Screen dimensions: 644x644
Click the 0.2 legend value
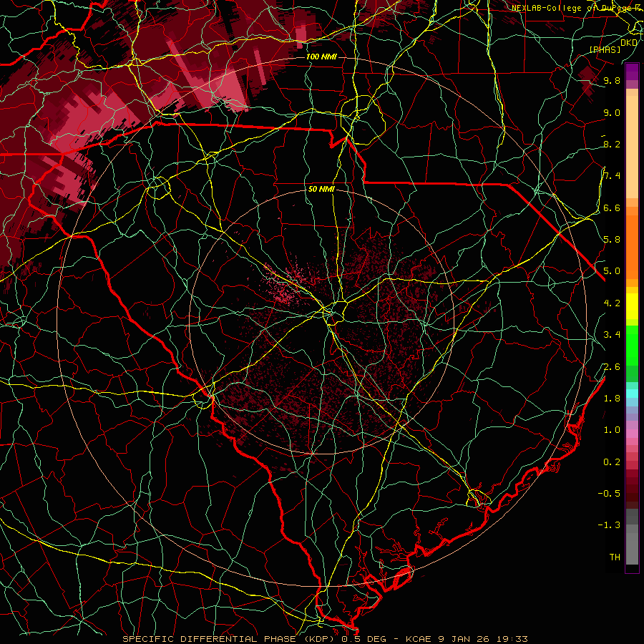pyautogui.click(x=612, y=462)
